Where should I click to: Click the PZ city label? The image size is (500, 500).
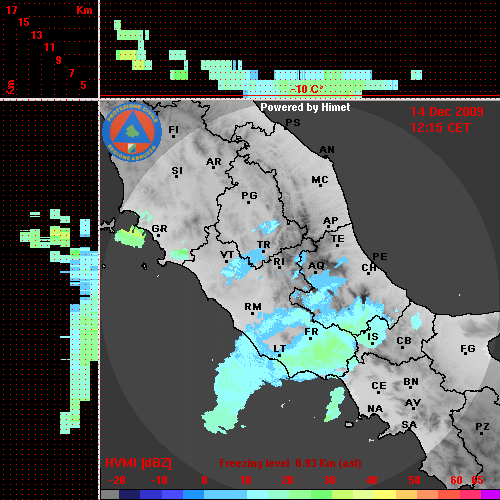[482, 426]
